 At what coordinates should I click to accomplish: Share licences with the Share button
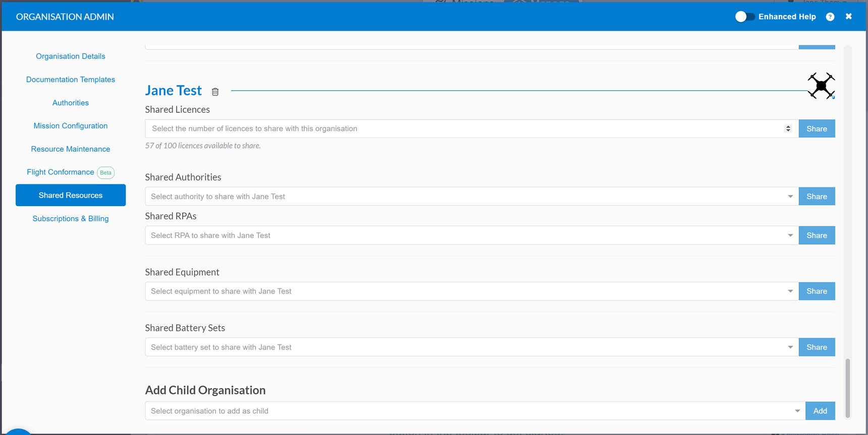pos(817,128)
